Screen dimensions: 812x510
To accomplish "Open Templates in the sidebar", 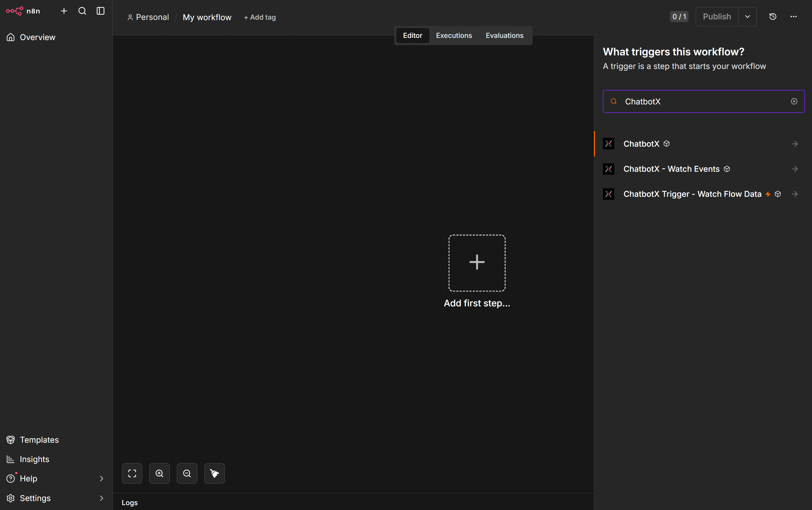I will 56,440.
